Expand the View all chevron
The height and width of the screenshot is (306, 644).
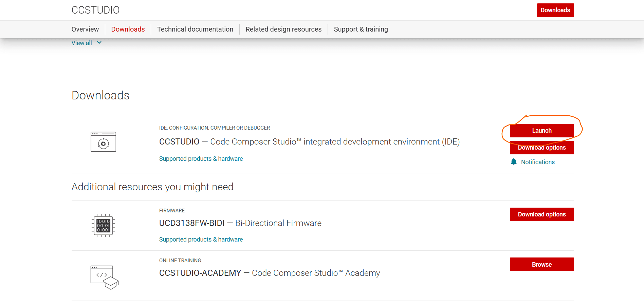pyautogui.click(x=99, y=43)
